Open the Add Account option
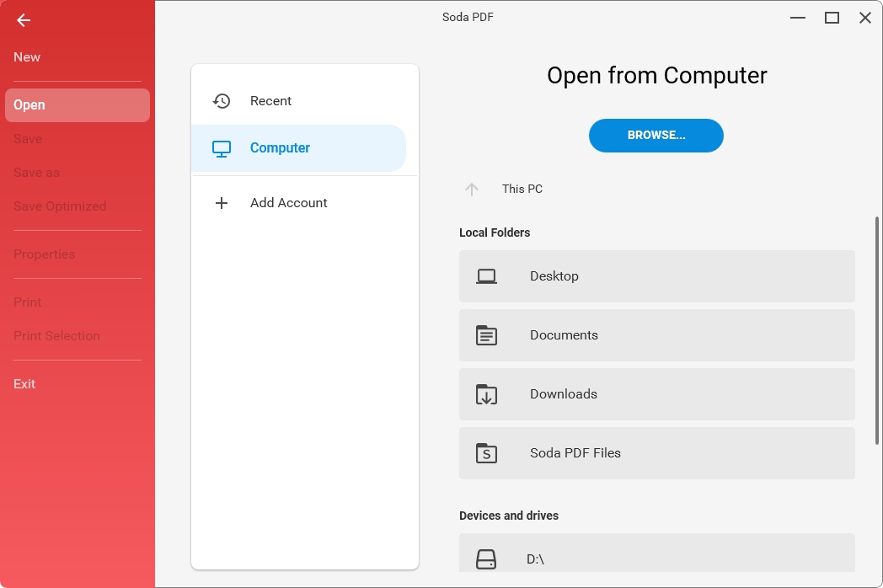The width and height of the screenshot is (883, 588). pyautogui.click(x=288, y=203)
